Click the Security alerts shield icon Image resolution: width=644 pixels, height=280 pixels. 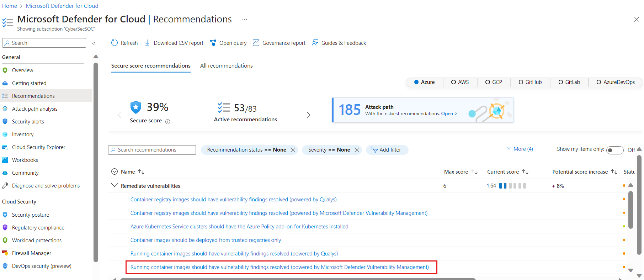pos(5,121)
